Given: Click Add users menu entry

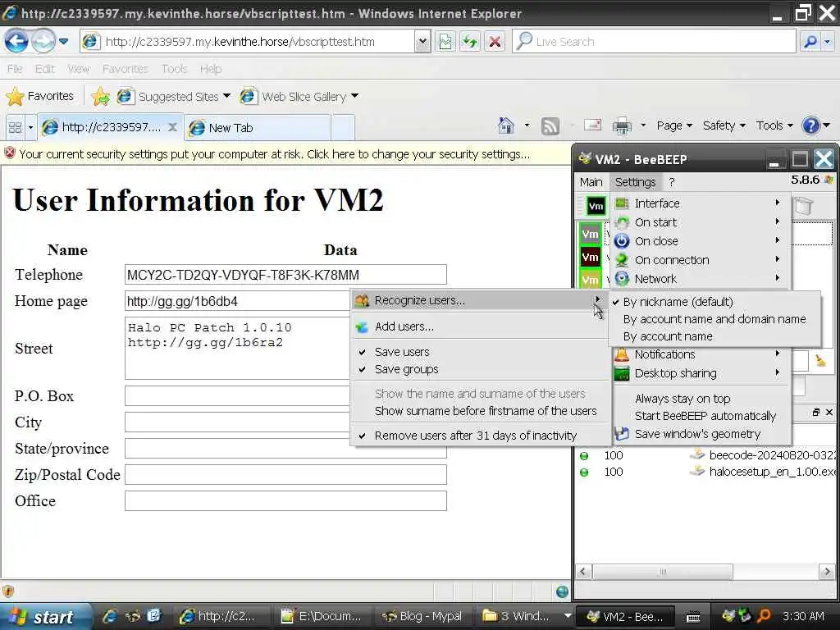Looking at the screenshot, I should [x=480, y=326].
